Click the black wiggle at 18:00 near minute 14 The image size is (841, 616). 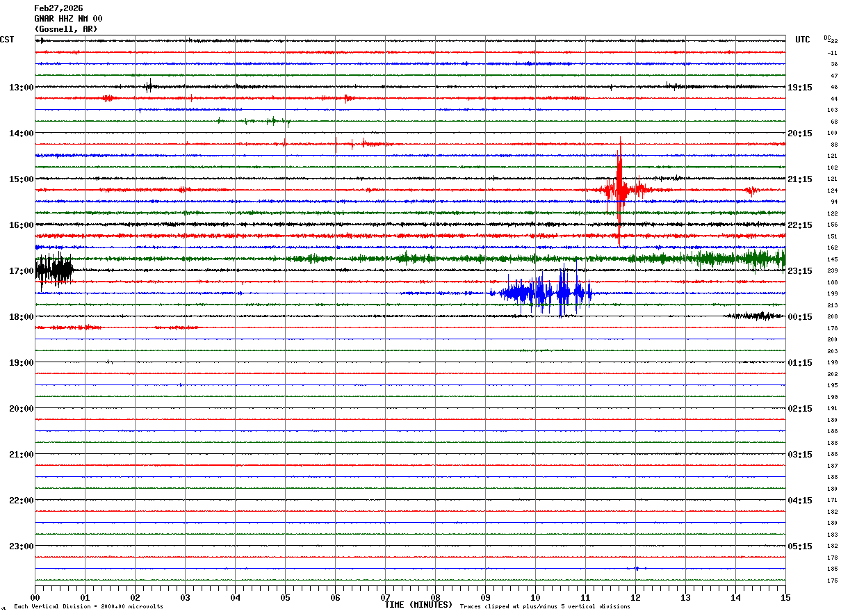[x=754, y=316]
